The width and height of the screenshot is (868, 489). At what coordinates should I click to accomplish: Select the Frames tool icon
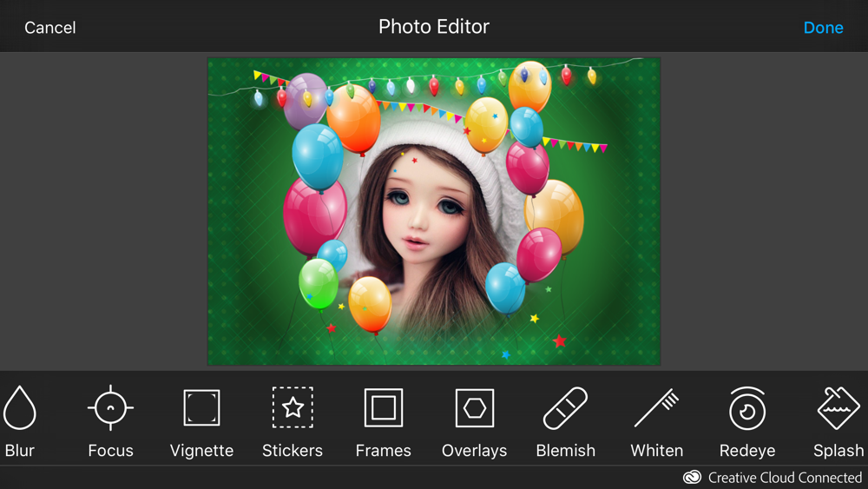coord(383,408)
